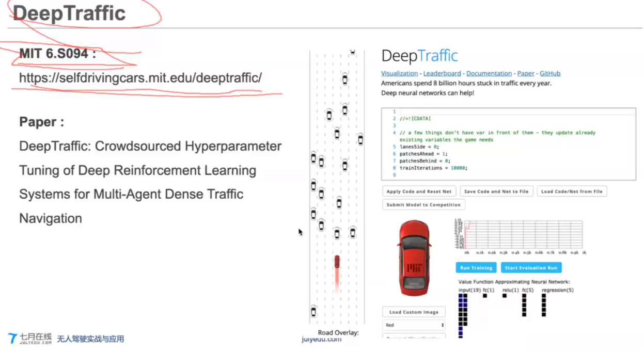Click Apply Code and Reset Net button

419,191
